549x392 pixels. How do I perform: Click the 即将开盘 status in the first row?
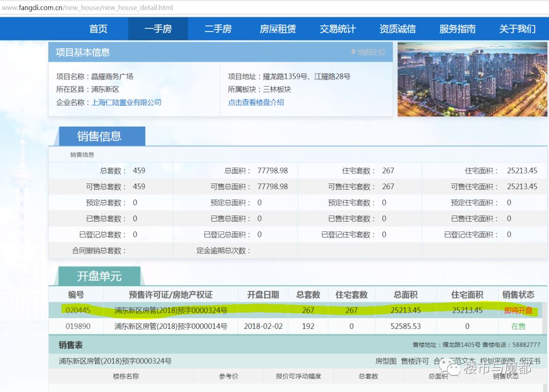(x=518, y=310)
